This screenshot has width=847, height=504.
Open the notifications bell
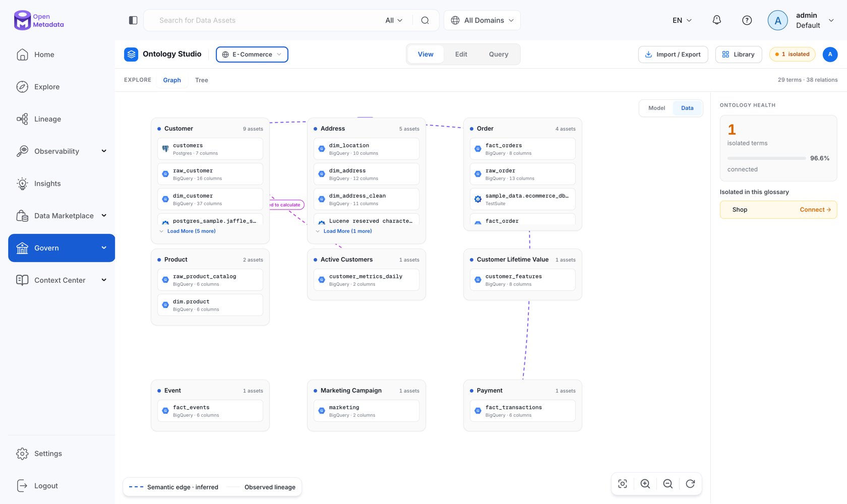[716, 20]
